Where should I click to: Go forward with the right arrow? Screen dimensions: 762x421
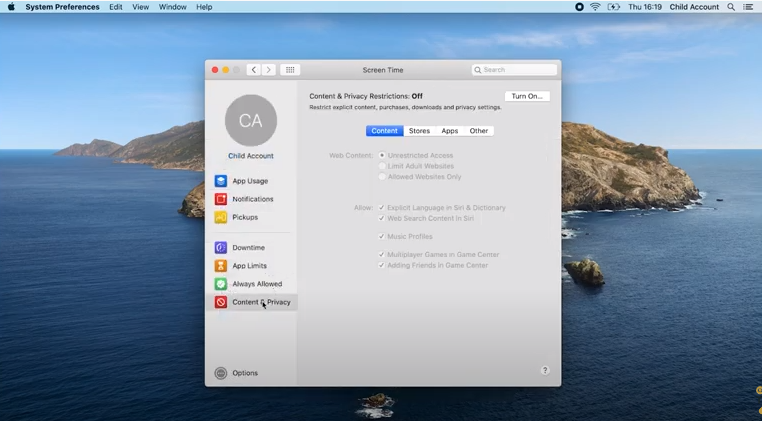pos(269,70)
